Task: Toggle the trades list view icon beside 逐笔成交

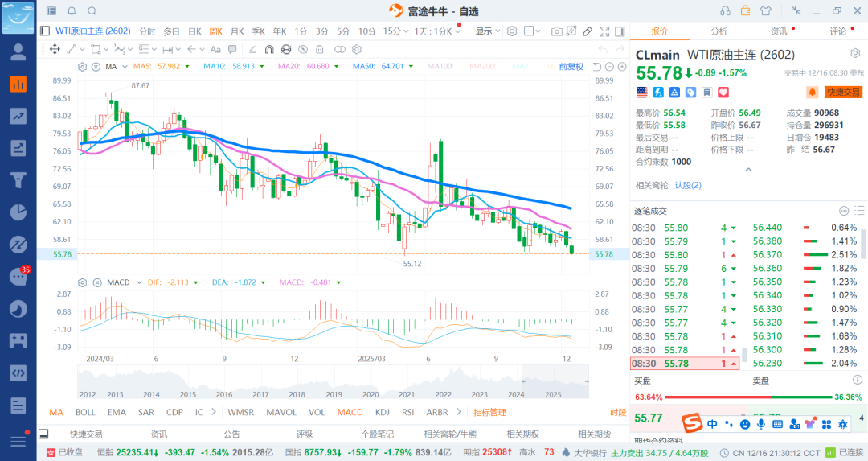Action: pyautogui.click(x=859, y=211)
